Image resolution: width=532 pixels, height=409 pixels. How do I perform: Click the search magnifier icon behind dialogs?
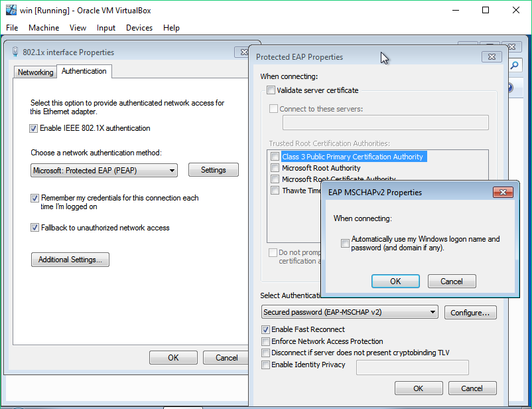click(x=514, y=65)
